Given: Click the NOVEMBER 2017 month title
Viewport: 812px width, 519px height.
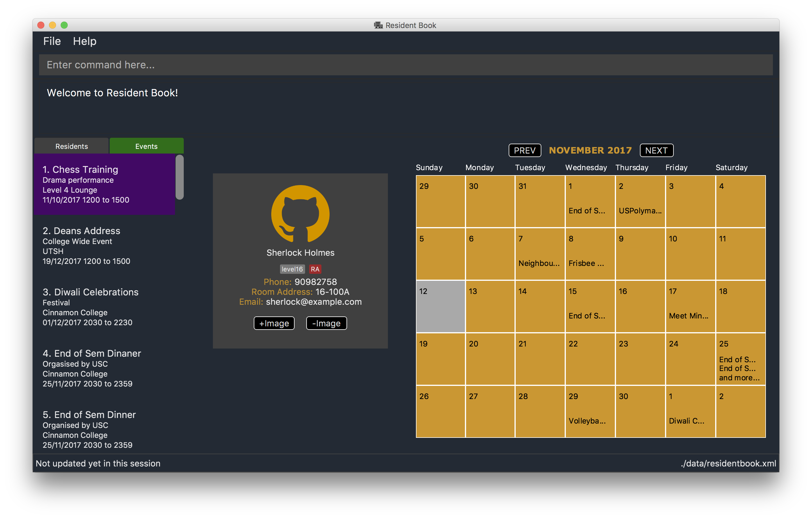Looking at the screenshot, I should pyautogui.click(x=590, y=150).
